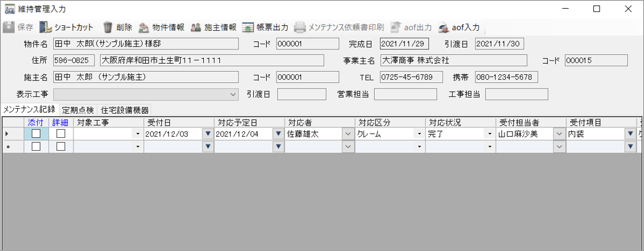Screen dimensions: 644x251
Task: Click the empty 工事担当 field
Action: pos(517,94)
